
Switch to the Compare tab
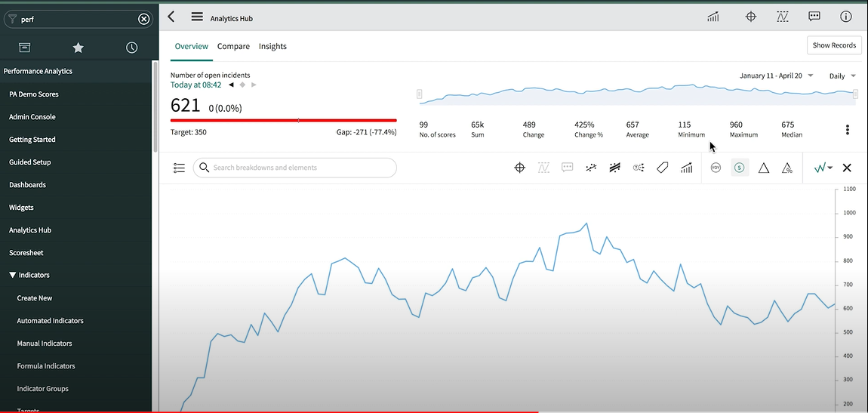pos(233,46)
